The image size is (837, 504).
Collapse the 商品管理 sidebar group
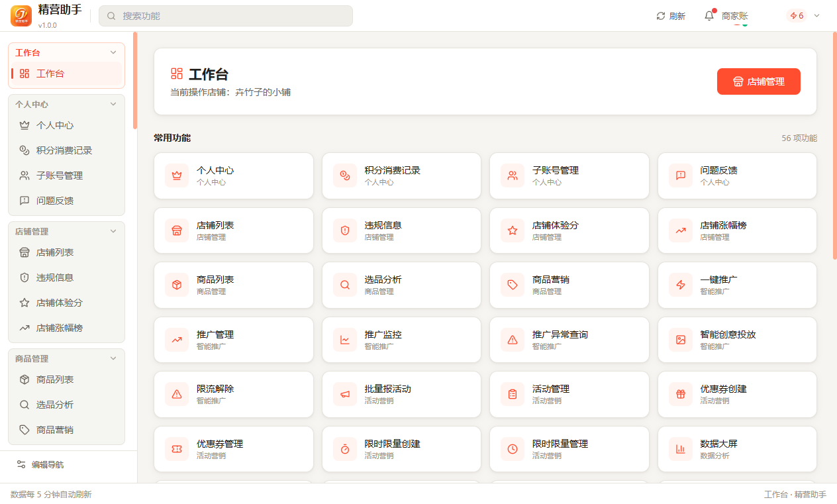point(113,358)
